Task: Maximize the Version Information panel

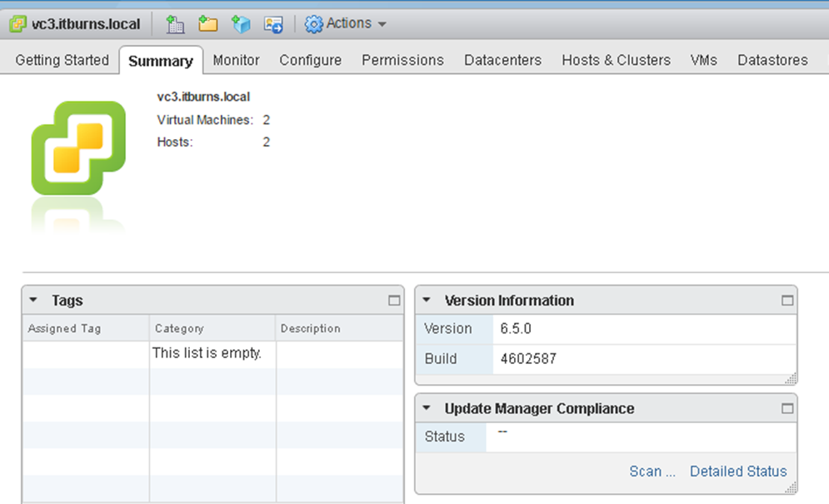Action: point(787,301)
